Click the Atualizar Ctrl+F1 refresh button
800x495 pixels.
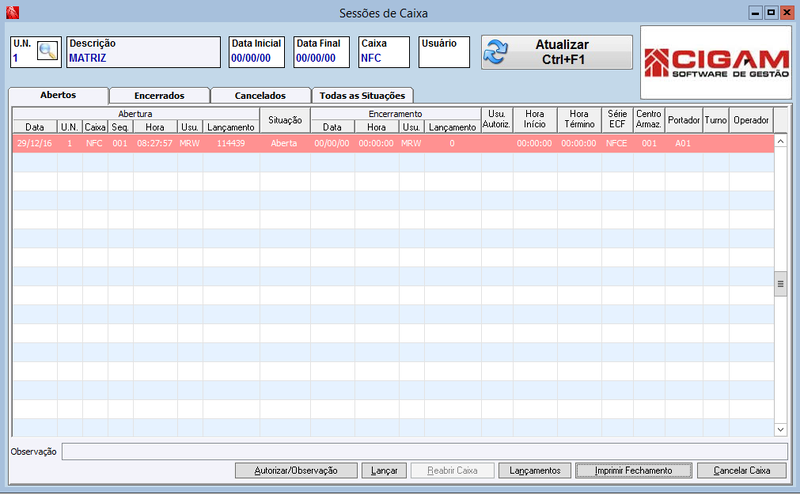557,52
